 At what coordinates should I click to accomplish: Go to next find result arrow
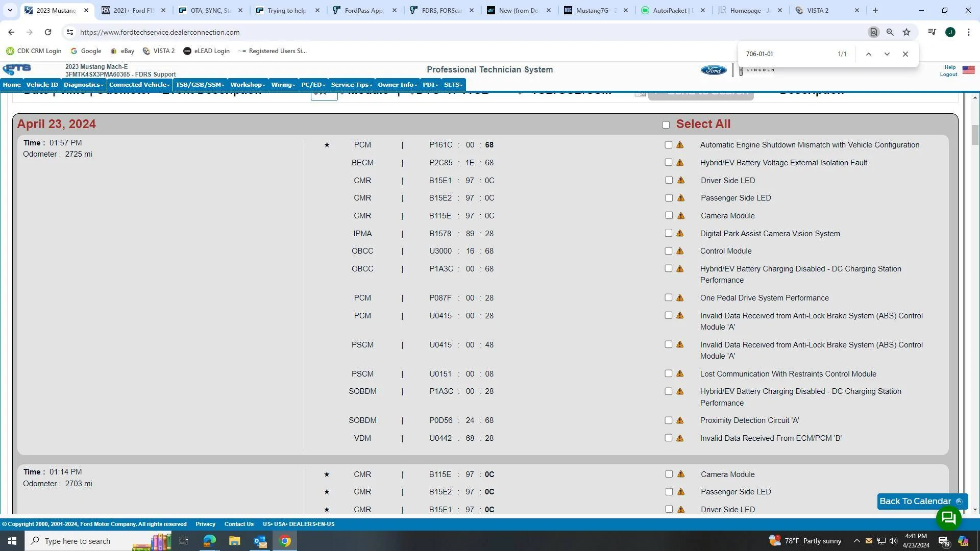(887, 54)
